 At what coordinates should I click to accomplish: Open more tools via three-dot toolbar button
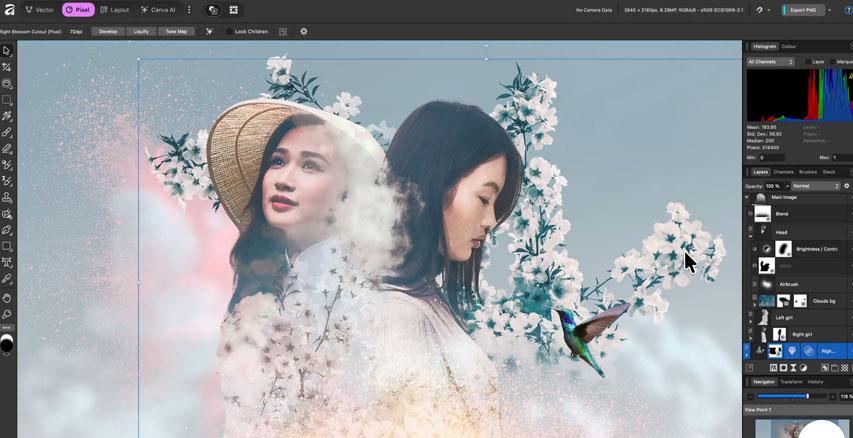[x=7, y=328]
